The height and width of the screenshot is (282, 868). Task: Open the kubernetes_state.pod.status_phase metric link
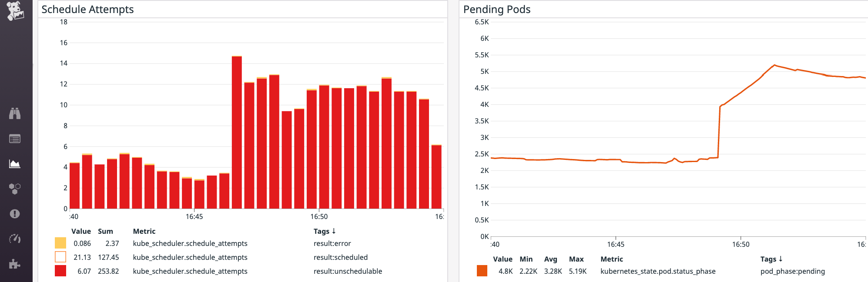pos(657,271)
